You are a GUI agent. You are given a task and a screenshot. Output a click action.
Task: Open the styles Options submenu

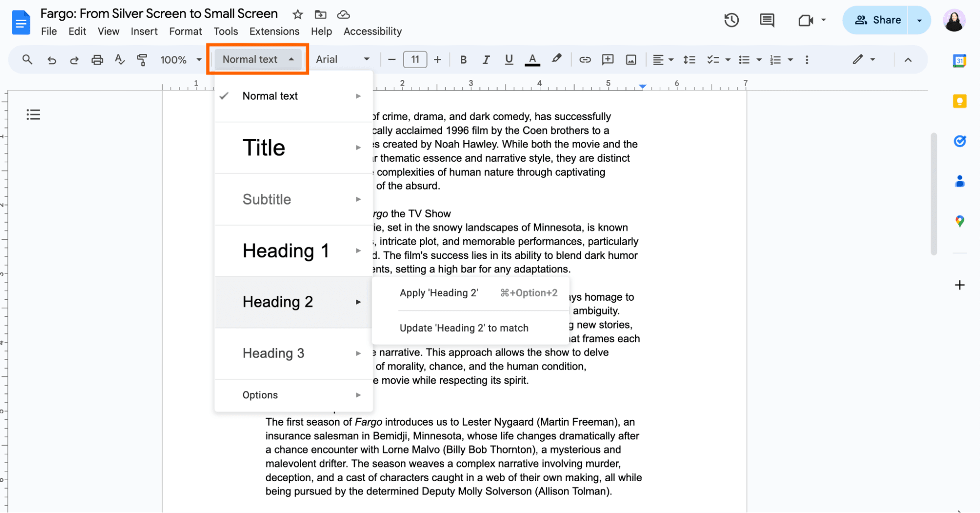coord(294,395)
